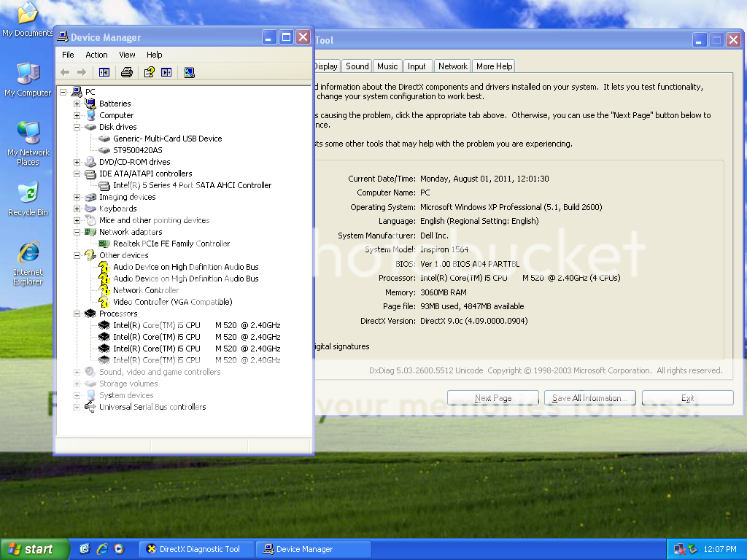Click the taskbar clock showing 12:07 PM
Viewport: 747px width, 560px height.
click(720, 549)
